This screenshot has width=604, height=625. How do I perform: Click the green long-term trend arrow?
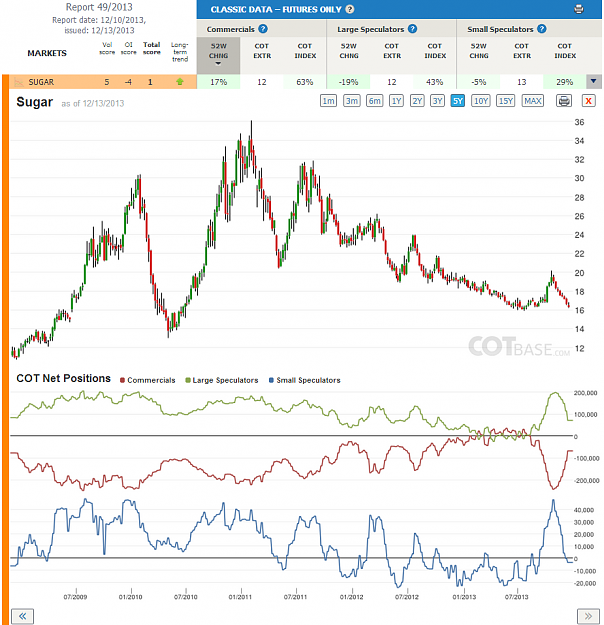click(180, 82)
